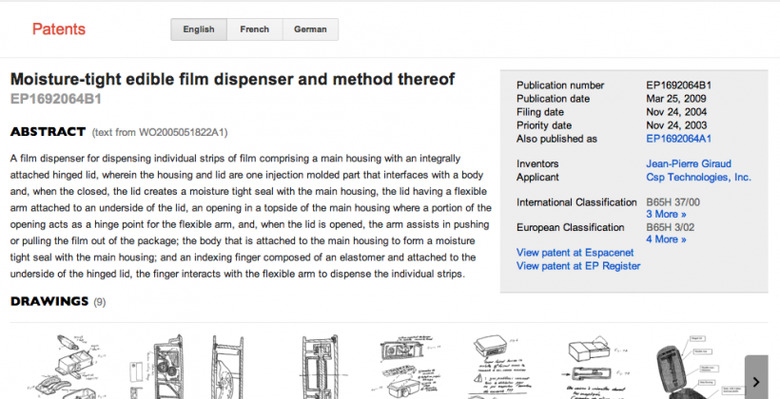Click the next drawings arrow
Viewport: 780px width, 399px height.
756,378
